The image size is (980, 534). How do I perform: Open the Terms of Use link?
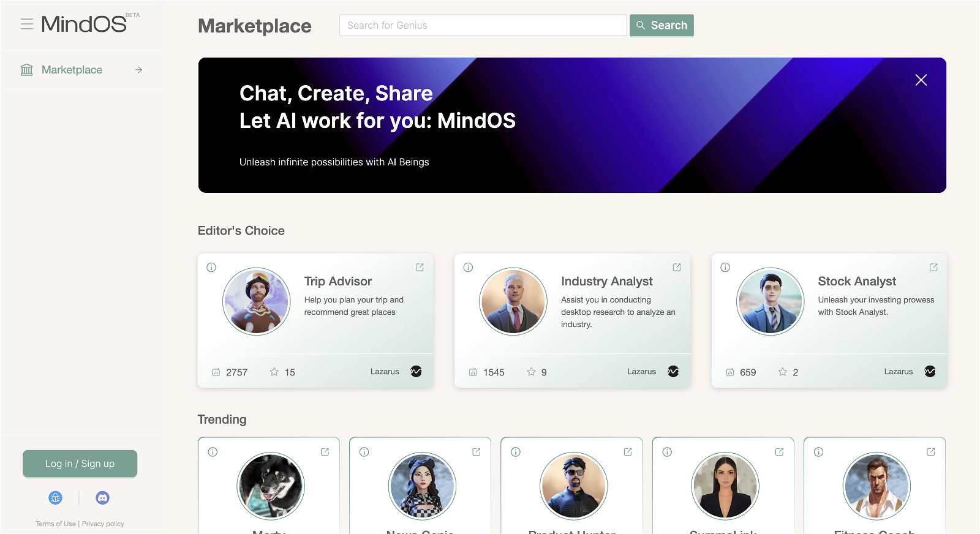pyautogui.click(x=56, y=524)
